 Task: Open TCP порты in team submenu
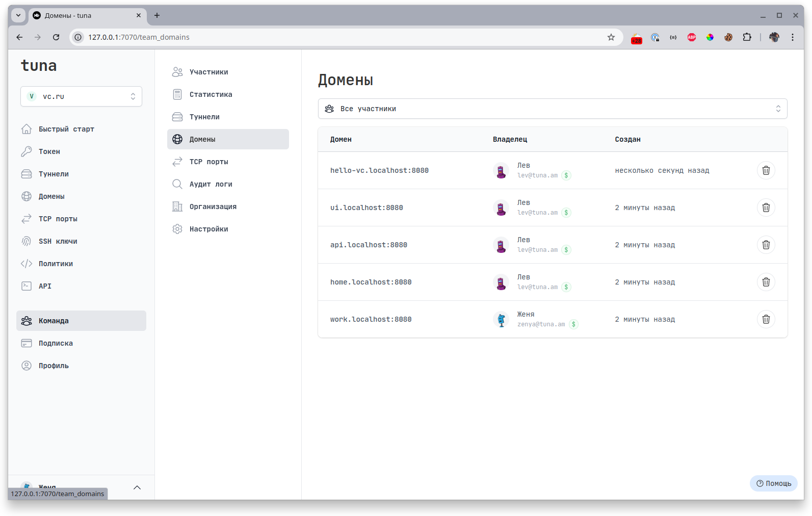point(208,162)
